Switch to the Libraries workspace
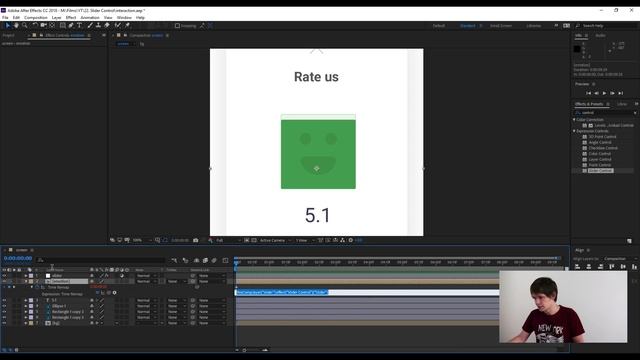This screenshot has height=360, width=640. tap(533, 26)
